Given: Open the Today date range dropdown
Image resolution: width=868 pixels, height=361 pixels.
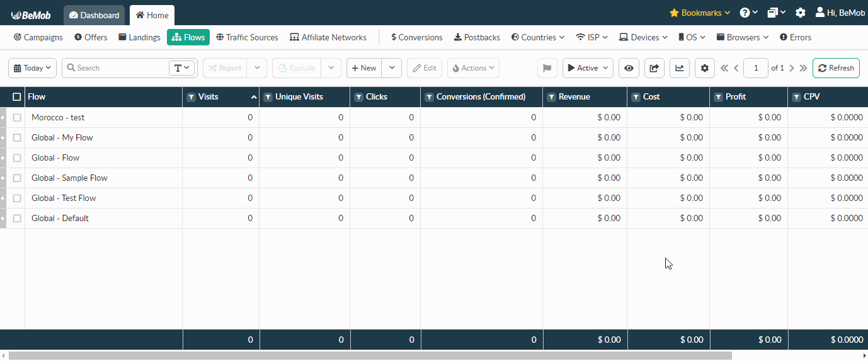Looking at the screenshot, I should [32, 68].
